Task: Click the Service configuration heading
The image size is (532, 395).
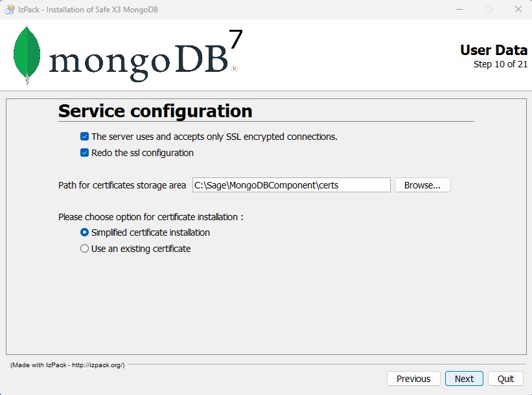Action: click(155, 111)
